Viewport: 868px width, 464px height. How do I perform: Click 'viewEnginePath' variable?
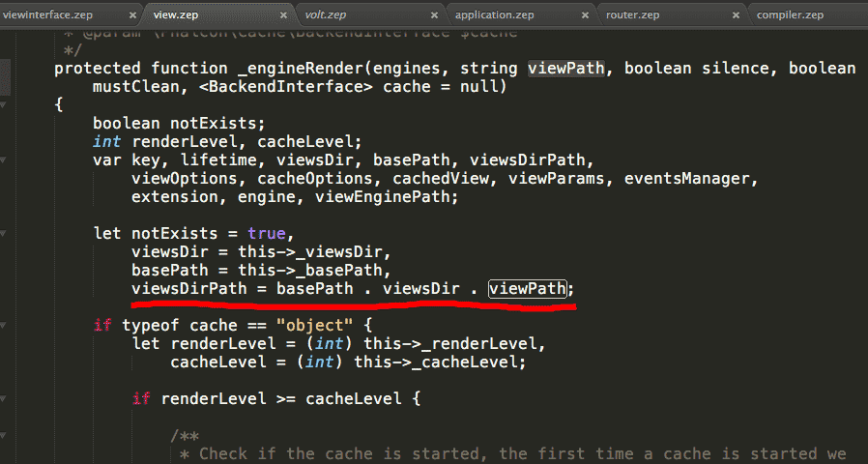click(x=383, y=197)
